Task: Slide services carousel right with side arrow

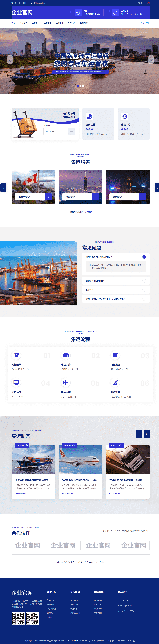Action: point(157,187)
